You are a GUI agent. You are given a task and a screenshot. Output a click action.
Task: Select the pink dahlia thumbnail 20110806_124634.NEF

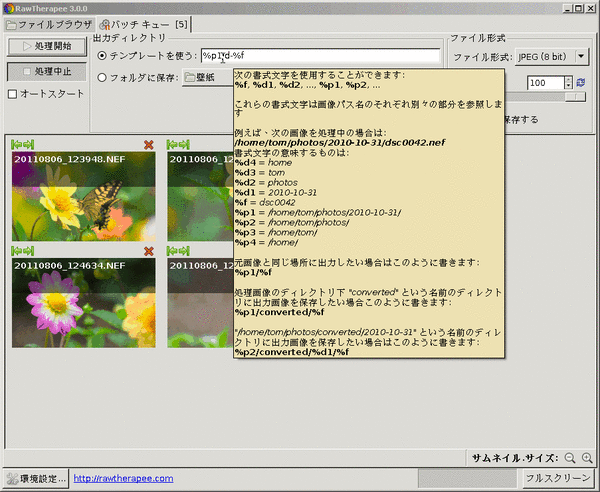point(84,303)
